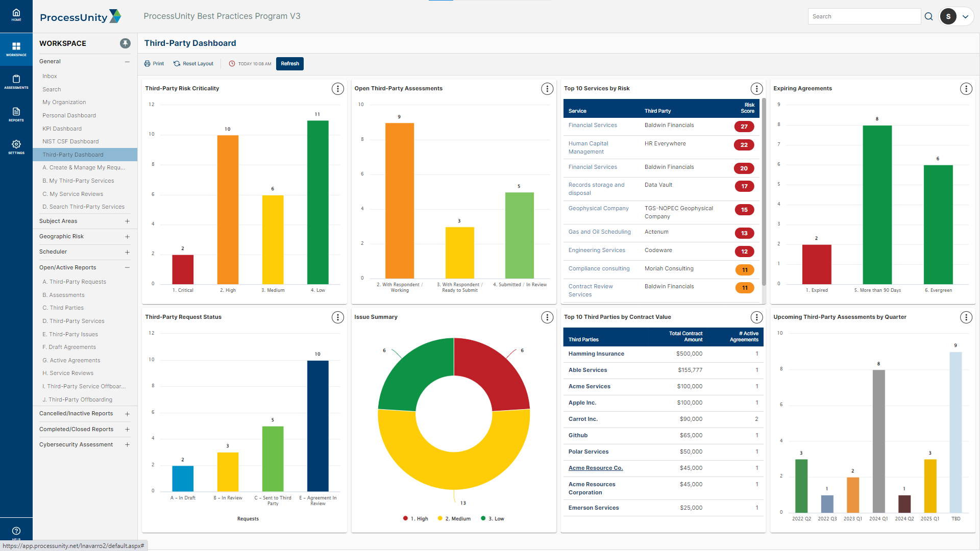Screen dimensions: 980x551
Task: Click the search magnifier icon
Action: point(928,16)
